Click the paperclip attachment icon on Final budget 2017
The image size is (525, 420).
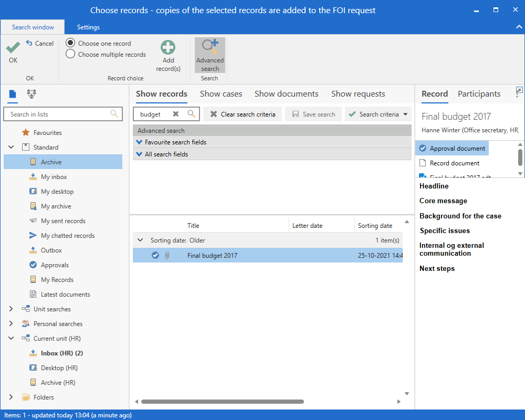(167, 256)
